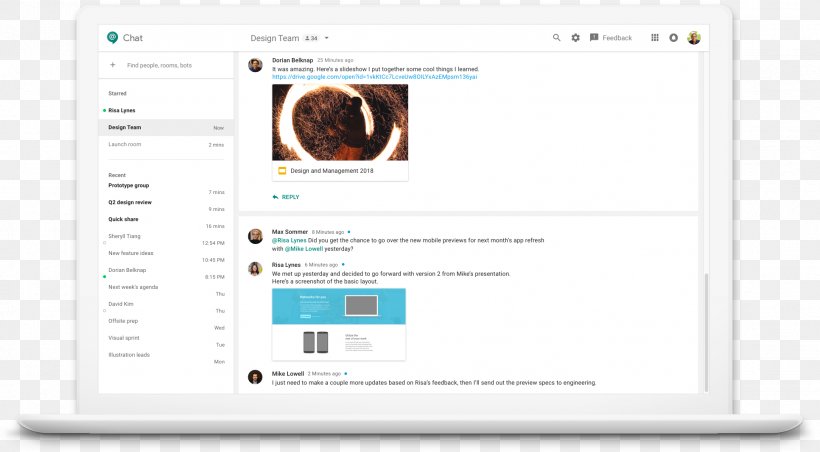
Task: Open the Google apps grid icon
Action: point(655,38)
